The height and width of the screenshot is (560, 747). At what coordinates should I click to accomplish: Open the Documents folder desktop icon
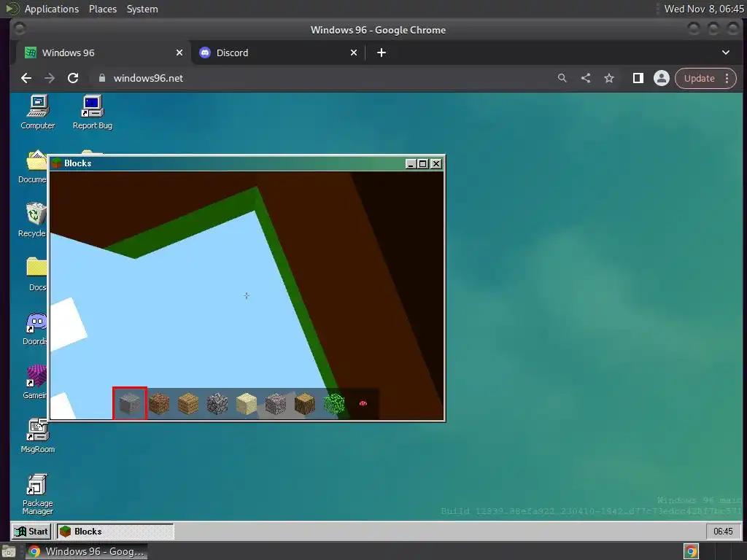(32, 167)
